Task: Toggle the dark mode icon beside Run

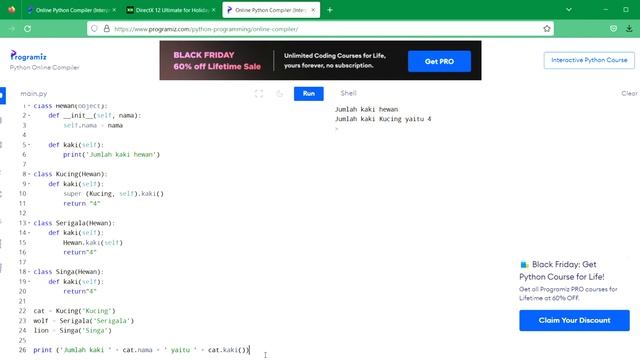Action: [x=280, y=93]
